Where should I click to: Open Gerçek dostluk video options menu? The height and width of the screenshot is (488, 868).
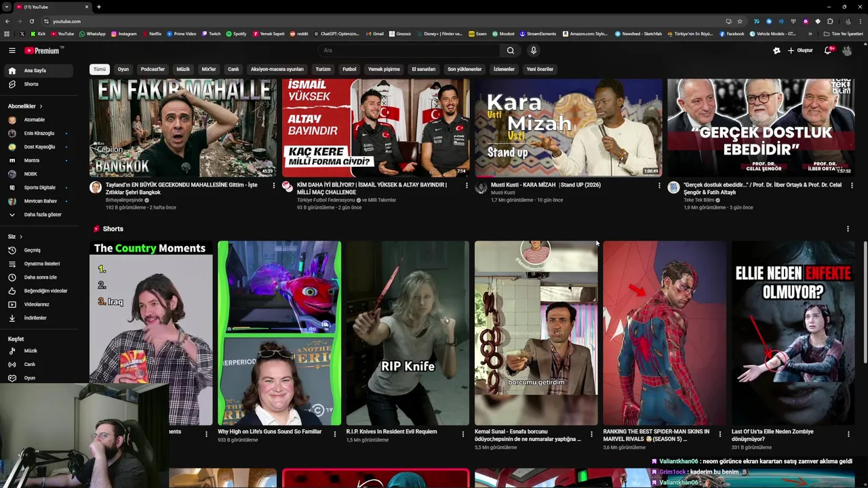852,185
